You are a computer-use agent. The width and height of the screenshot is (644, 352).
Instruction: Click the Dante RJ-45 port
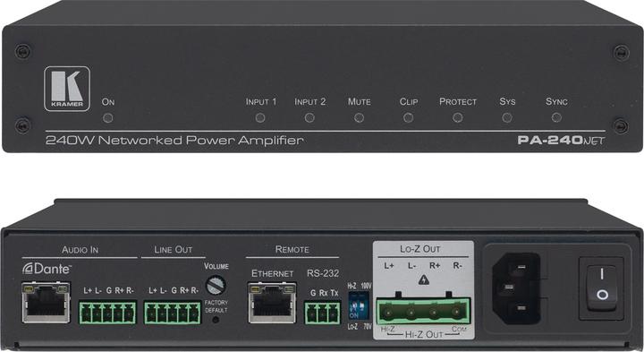[x=46, y=302]
